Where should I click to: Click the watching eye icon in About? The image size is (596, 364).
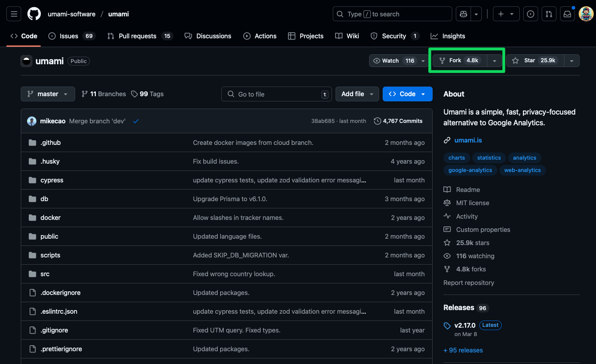[447, 256]
